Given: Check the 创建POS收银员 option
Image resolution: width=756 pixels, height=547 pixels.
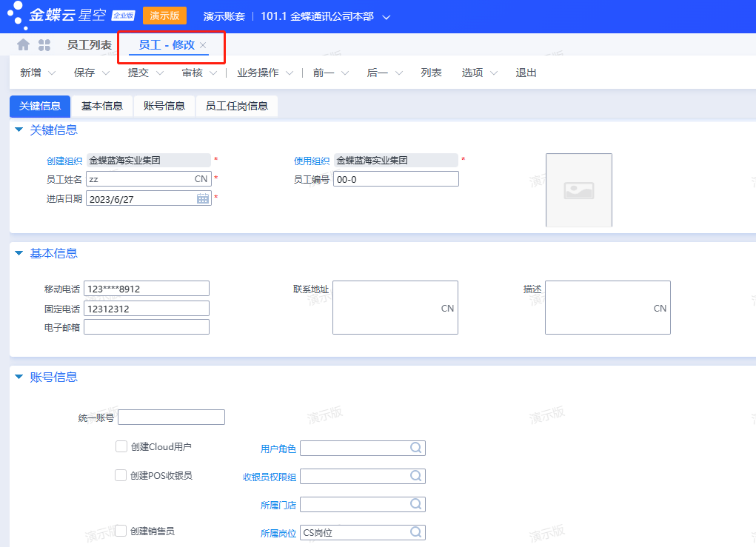Looking at the screenshot, I should pos(121,474).
